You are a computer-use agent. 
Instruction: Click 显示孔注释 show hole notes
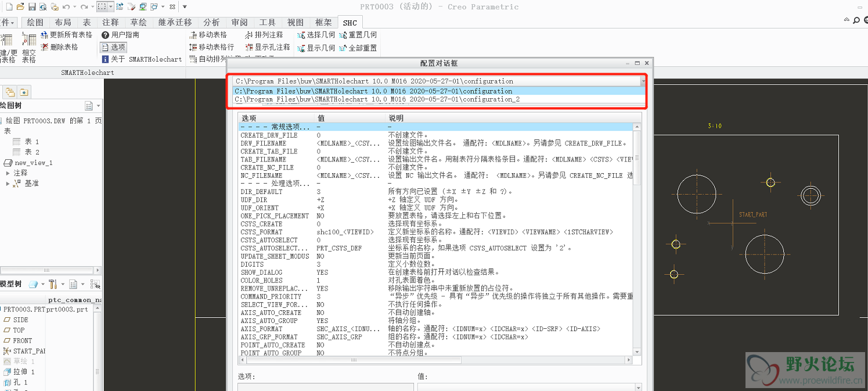pyautogui.click(x=268, y=47)
